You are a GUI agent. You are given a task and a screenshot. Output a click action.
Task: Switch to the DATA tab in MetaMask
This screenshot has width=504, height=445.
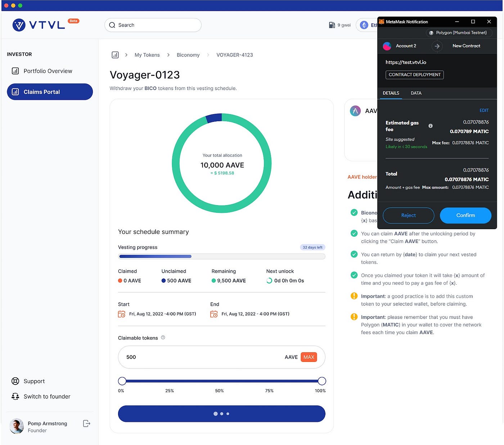tap(416, 93)
